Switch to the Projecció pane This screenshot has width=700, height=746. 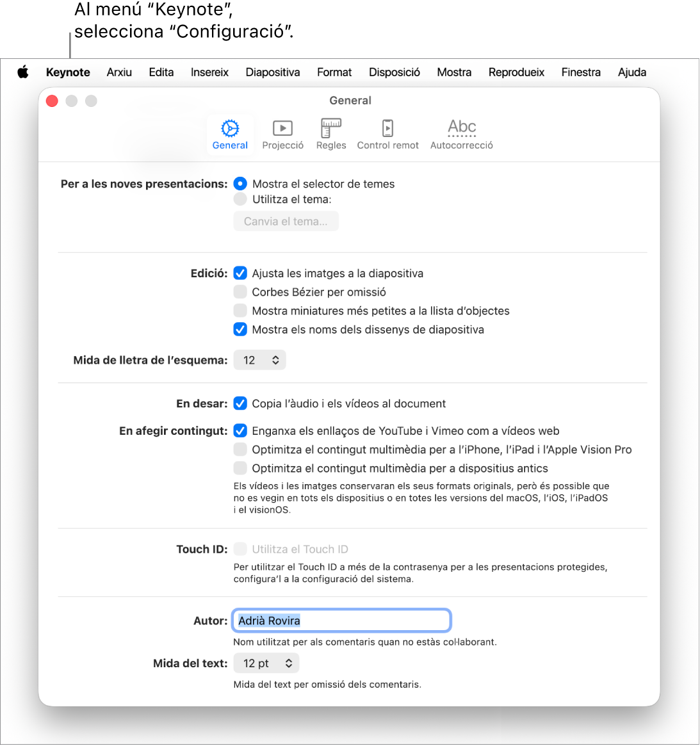coord(282,134)
